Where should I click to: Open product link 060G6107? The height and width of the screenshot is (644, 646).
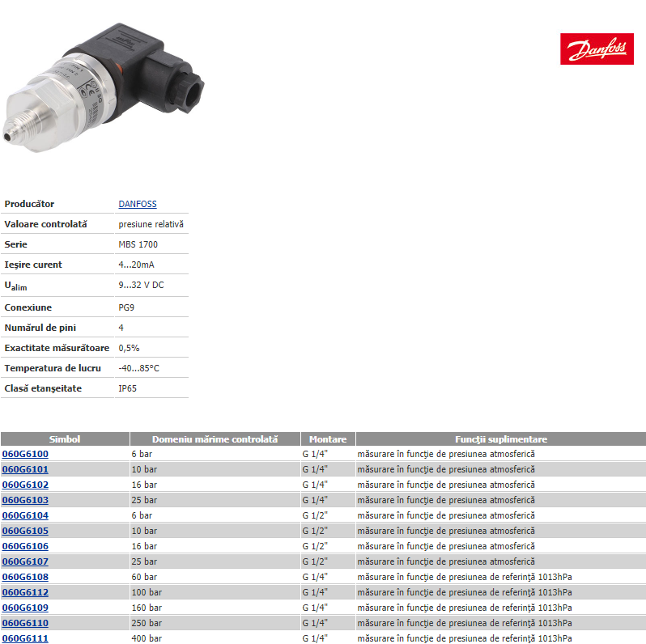click(x=25, y=561)
